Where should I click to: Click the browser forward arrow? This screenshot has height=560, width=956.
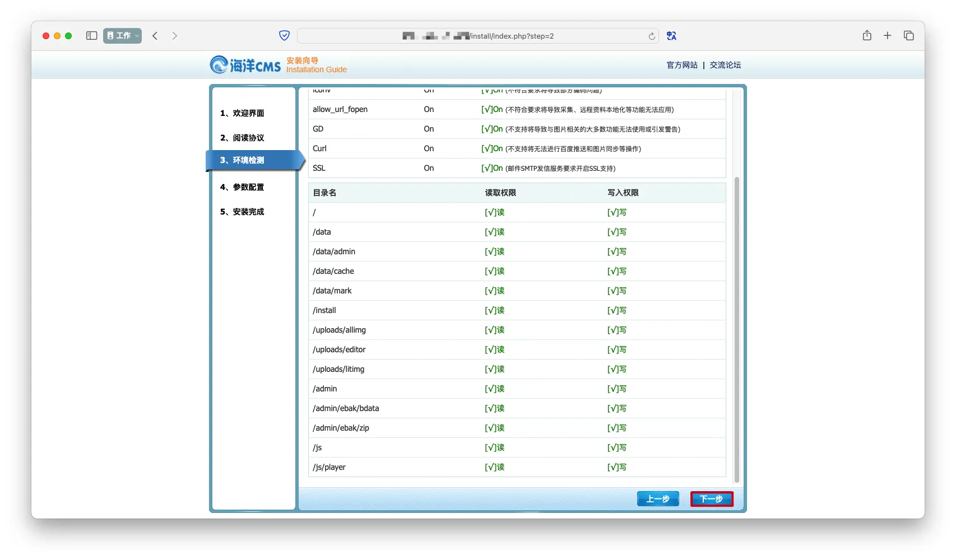point(175,36)
